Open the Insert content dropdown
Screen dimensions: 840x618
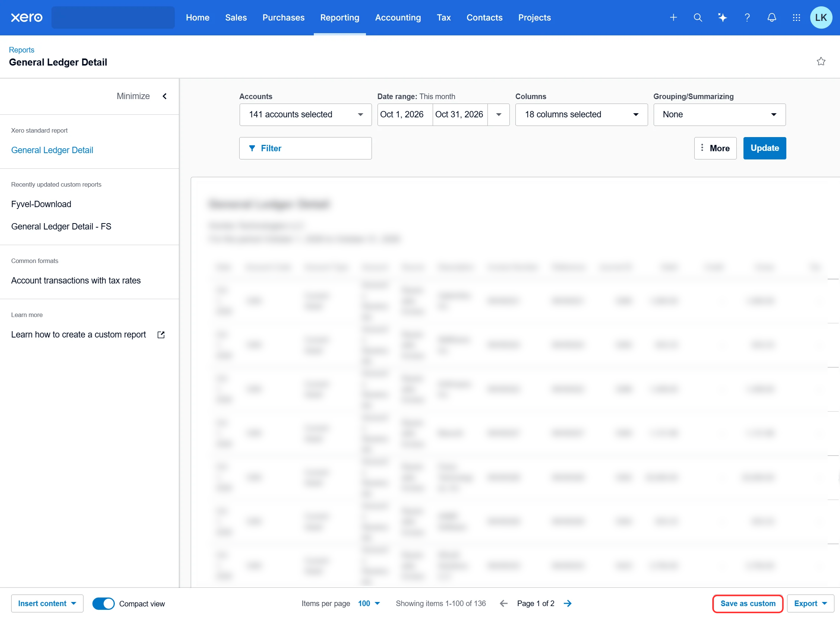pyautogui.click(x=47, y=603)
